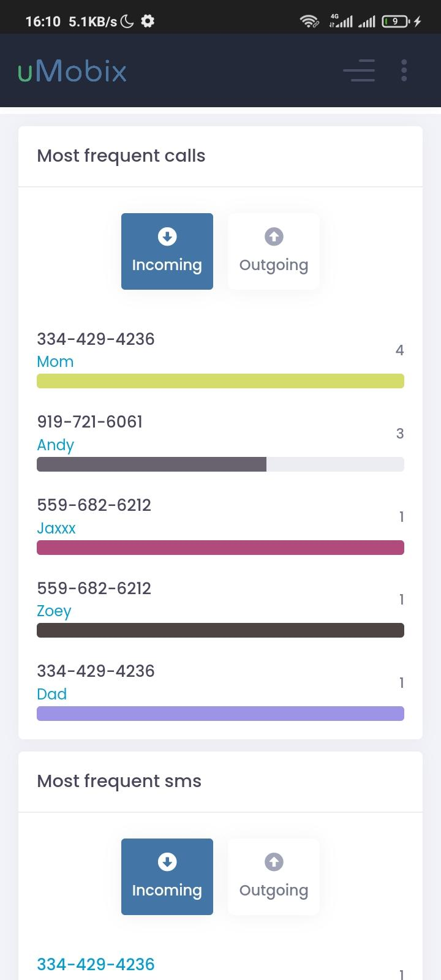Click Andy's gray call frequency bar
Image resolution: width=441 pixels, height=980 pixels.
151,464
